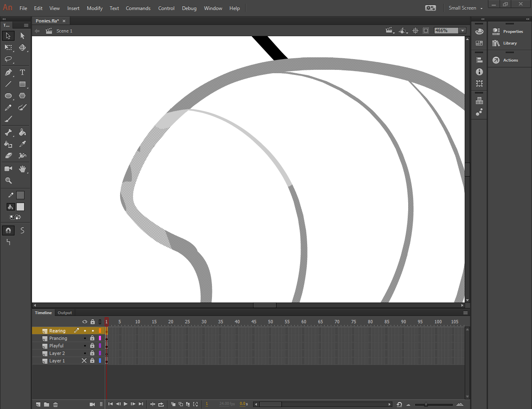
Task: Open the Edit Symbols dropdown
Action: [403, 31]
